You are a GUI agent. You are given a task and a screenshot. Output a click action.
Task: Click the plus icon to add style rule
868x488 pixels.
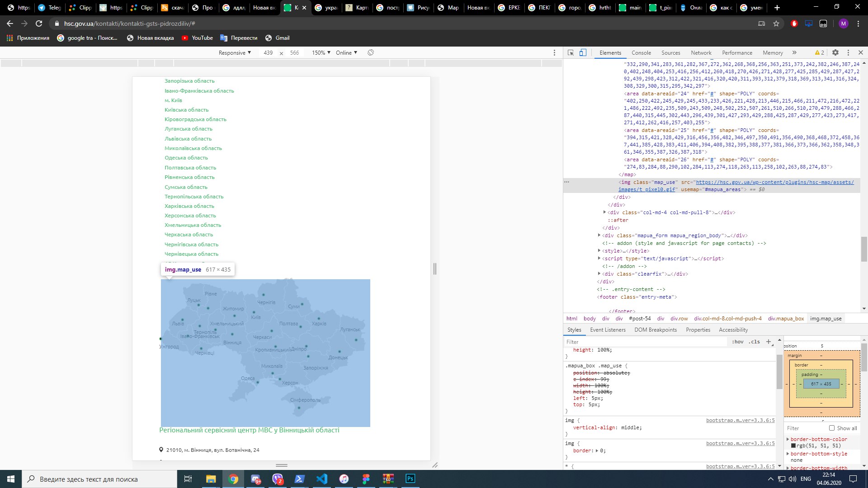coord(769,342)
